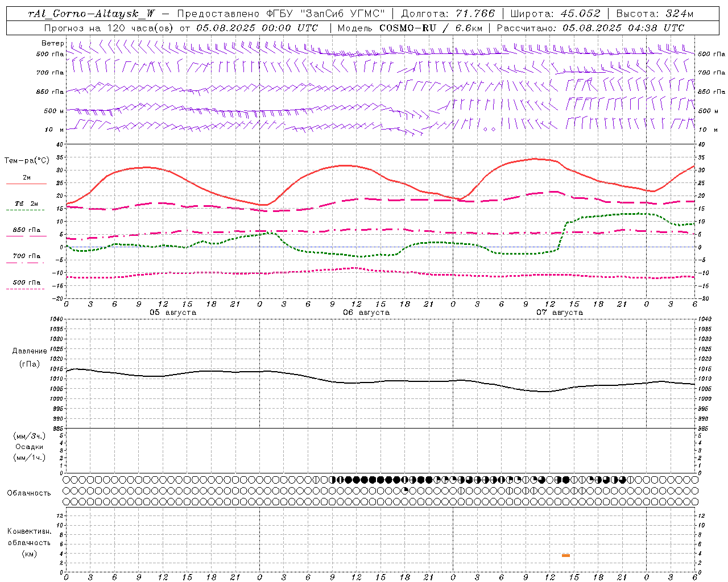Click the Предоставлено ФГБУ "ЗапСиб УГМС" text
Viewport: 728px width, 582px height.
281,14
